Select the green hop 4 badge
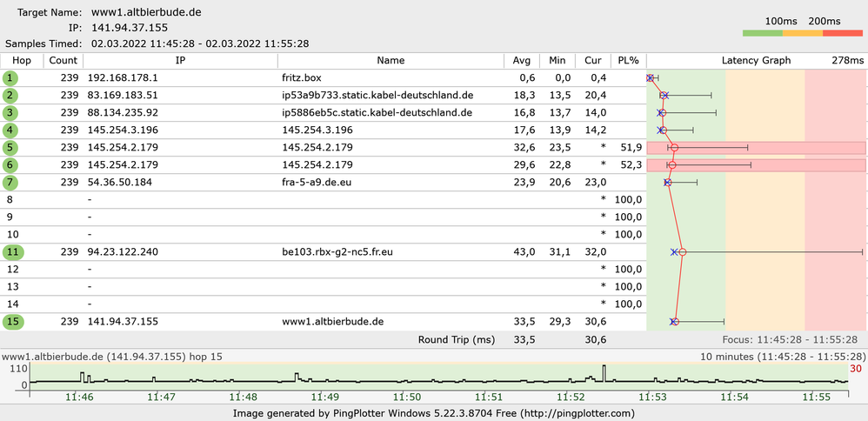The image size is (868, 421). (10, 130)
